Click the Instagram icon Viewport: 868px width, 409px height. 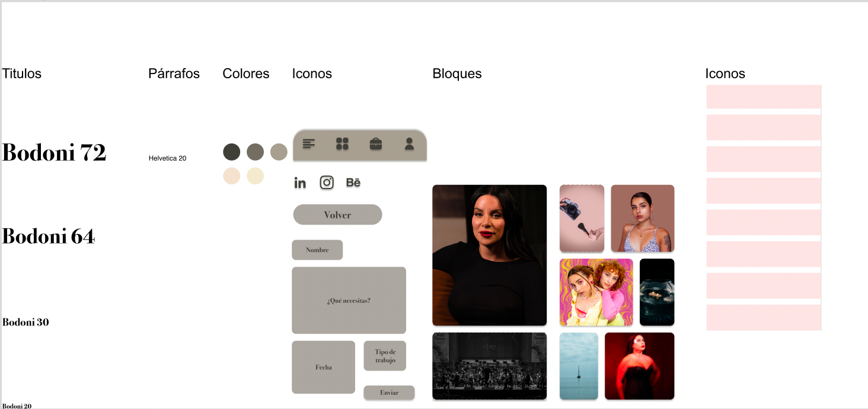click(x=327, y=183)
